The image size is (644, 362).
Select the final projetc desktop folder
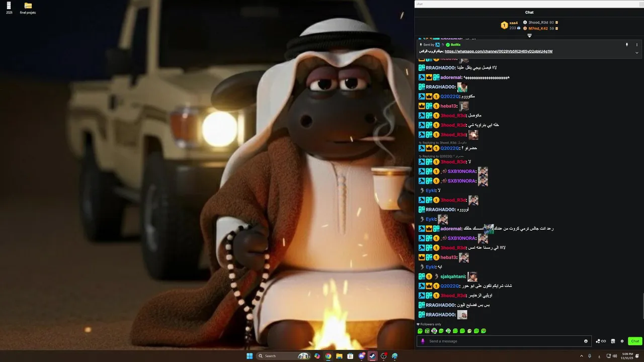click(28, 8)
